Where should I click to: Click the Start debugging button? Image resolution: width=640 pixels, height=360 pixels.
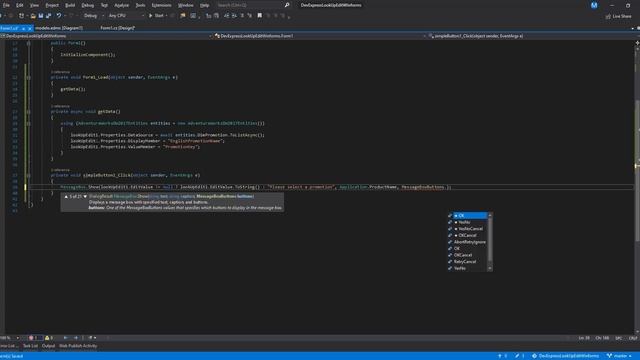(156, 16)
